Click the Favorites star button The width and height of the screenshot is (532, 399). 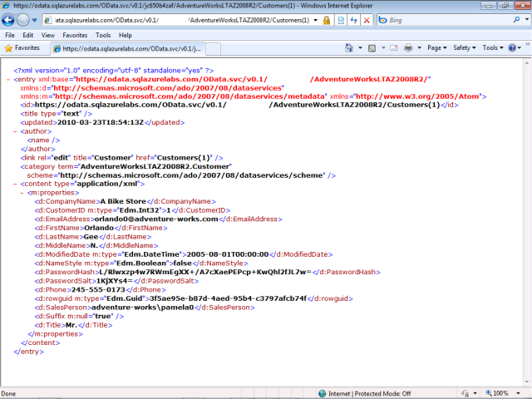22,48
